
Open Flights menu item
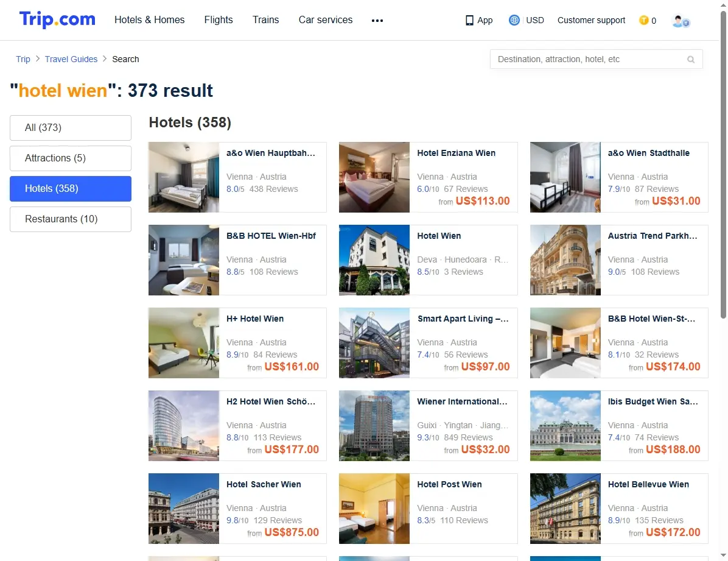pyautogui.click(x=218, y=20)
